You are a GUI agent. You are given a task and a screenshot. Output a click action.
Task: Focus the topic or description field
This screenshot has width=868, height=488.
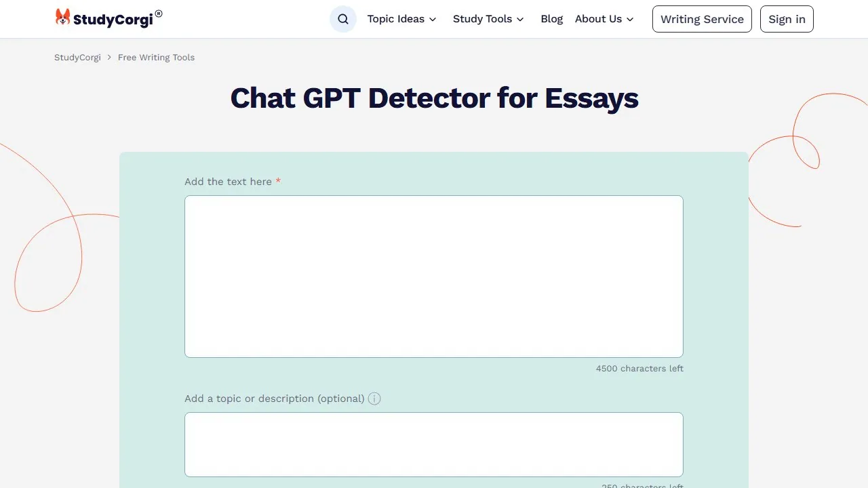434,445
